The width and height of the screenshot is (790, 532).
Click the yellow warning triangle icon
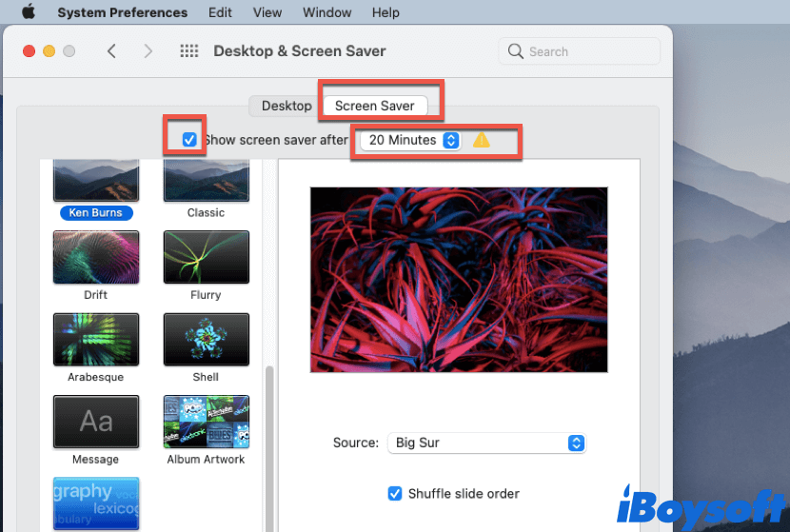[482, 140]
